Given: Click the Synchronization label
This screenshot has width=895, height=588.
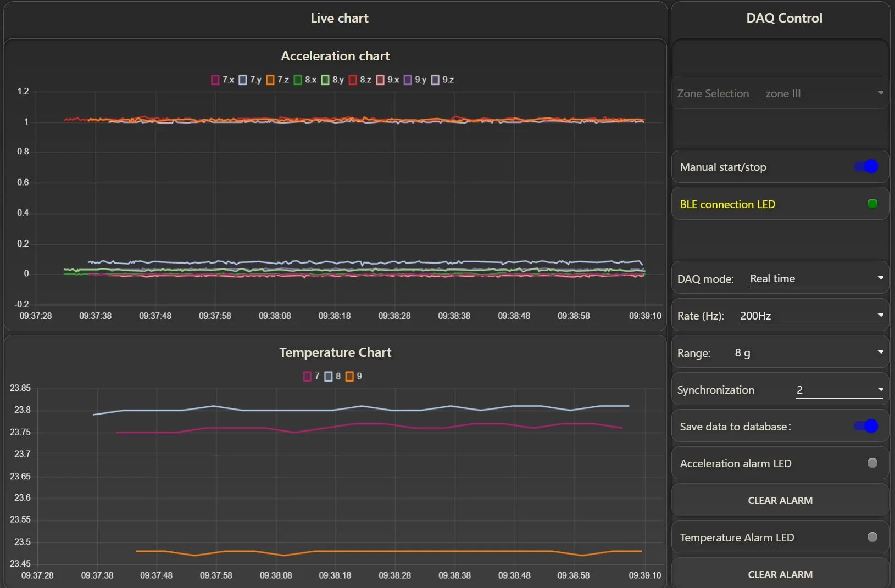Looking at the screenshot, I should pos(715,390).
